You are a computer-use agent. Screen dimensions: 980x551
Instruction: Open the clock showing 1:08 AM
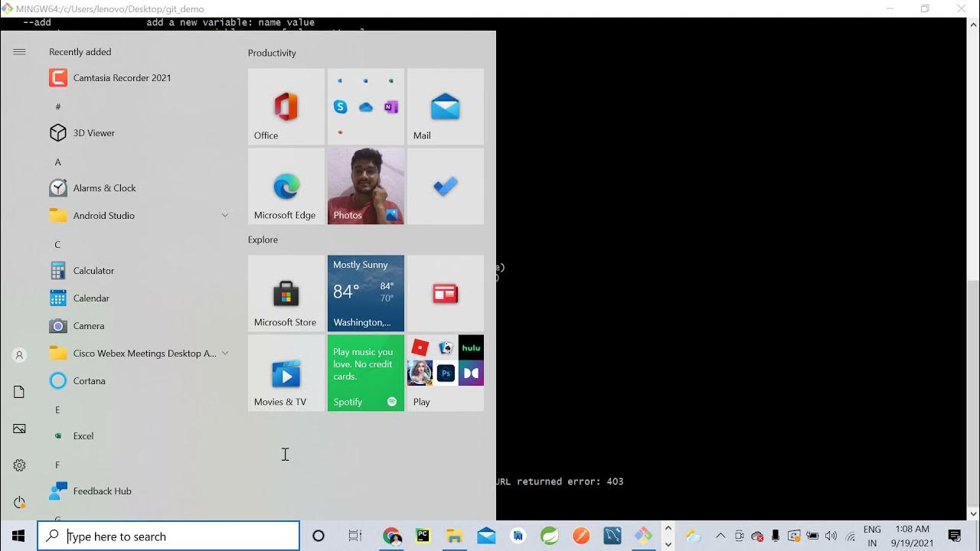coord(912,536)
